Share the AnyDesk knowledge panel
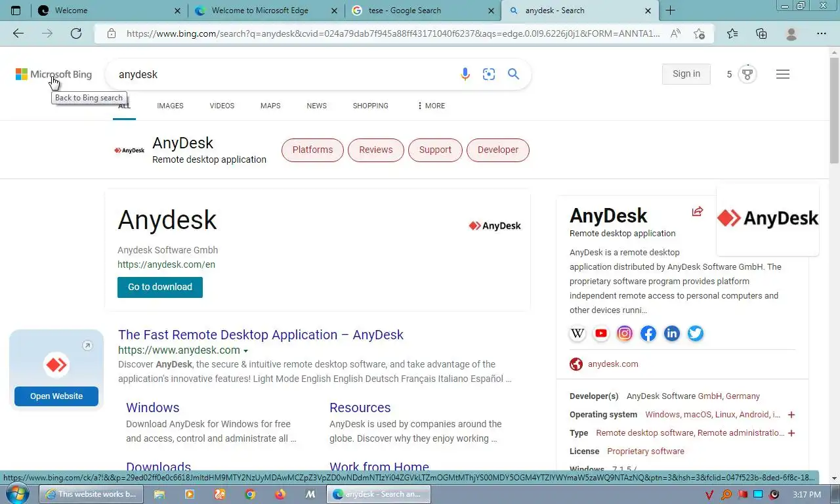 [698, 211]
